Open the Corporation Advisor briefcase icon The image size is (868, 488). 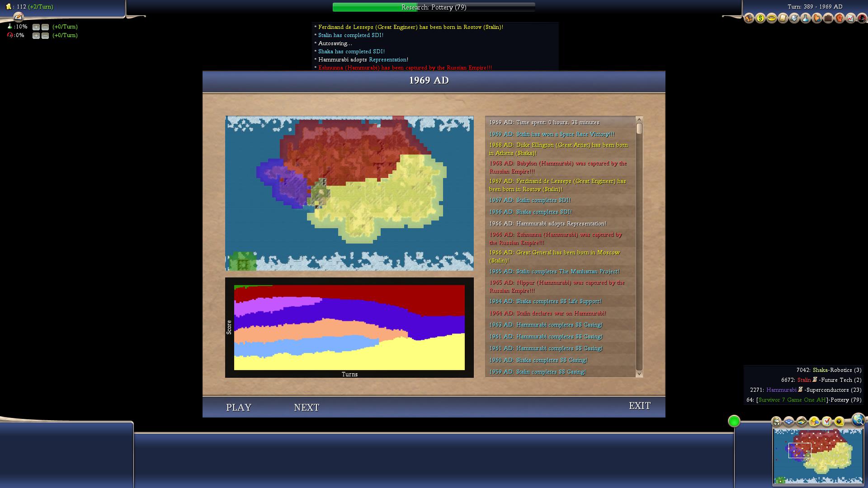pos(828,18)
